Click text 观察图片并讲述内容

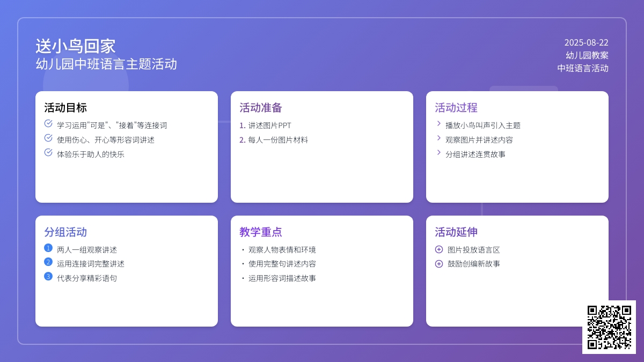click(x=479, y=140)
